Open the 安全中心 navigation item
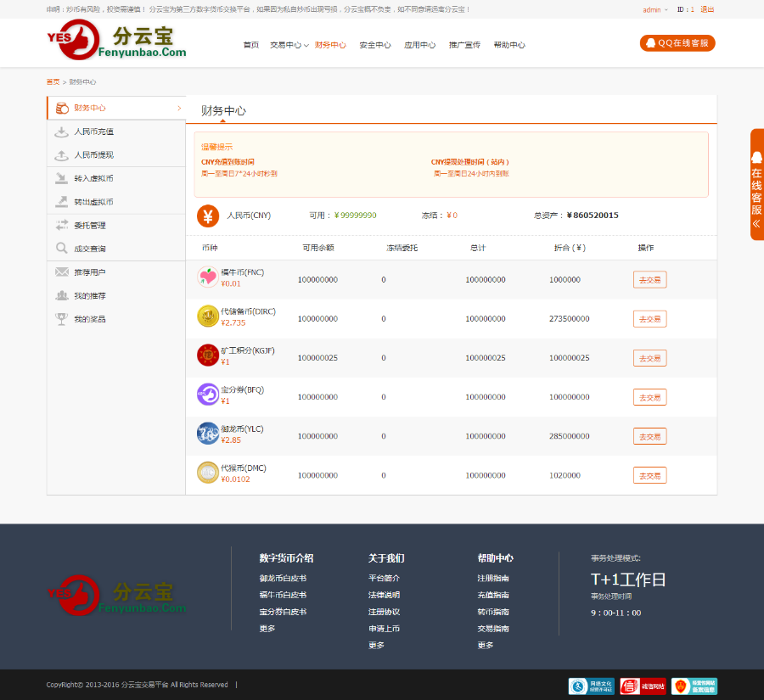Screen dimensions: 764x700 [375, 45]
